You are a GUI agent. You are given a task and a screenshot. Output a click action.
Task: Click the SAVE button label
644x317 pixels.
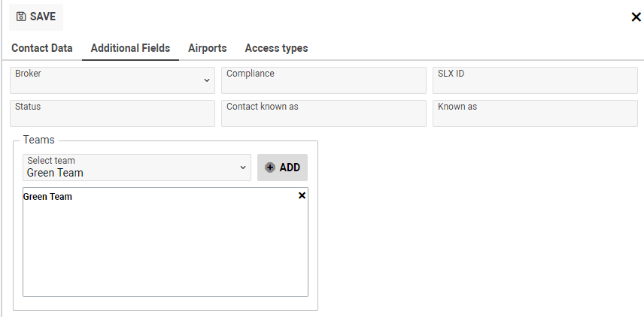click(42, 17)
